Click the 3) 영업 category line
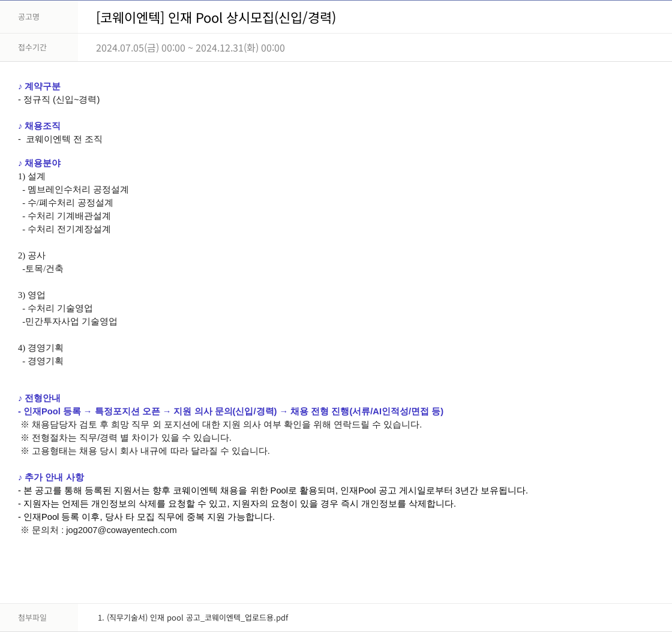 32,296
